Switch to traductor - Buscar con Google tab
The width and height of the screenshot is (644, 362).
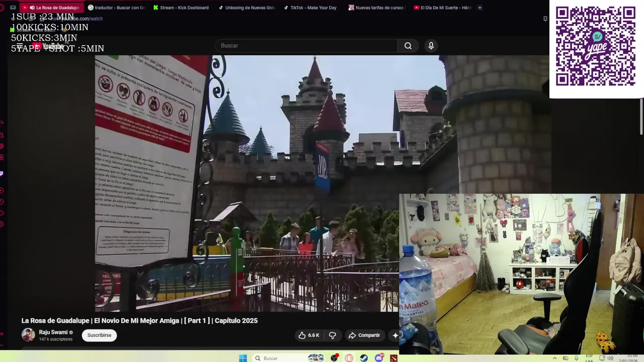(x=117, y=8)
